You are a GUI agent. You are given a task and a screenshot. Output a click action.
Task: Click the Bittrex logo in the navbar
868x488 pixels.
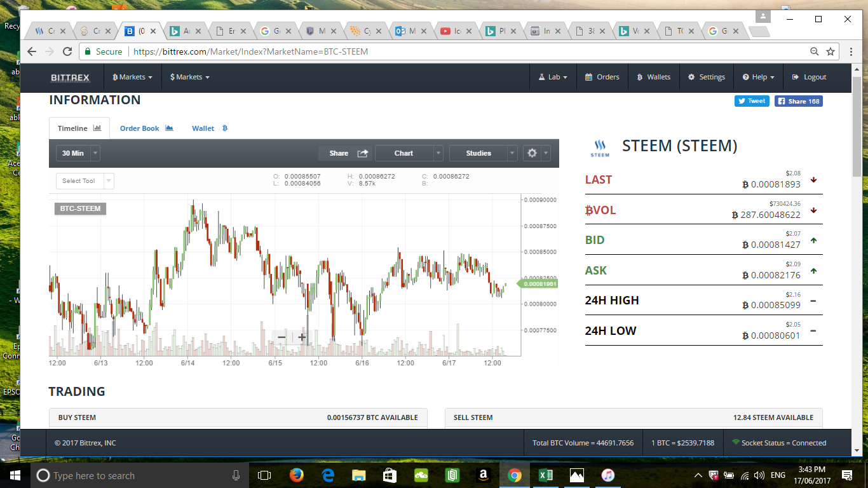[x=70, y=78]
